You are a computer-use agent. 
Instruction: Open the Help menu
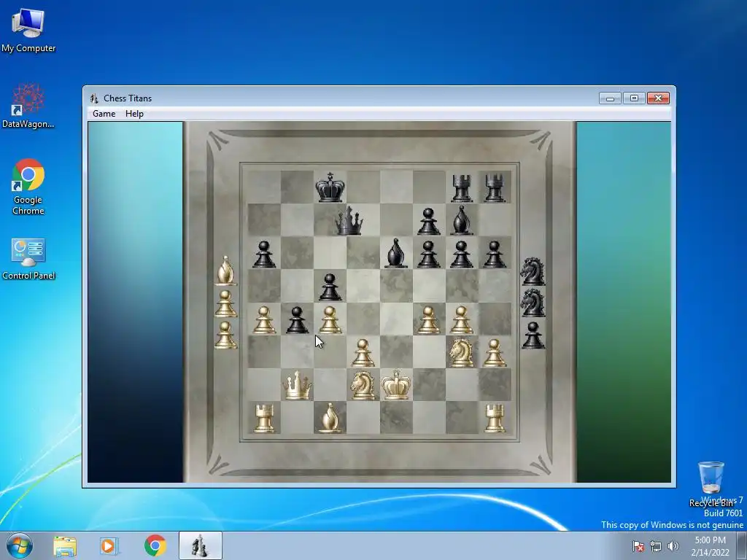[x=134, y=114]
